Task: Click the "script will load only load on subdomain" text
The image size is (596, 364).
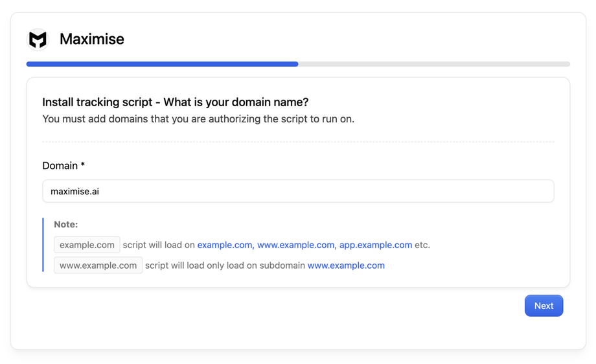Action: [x=225, y=266]
